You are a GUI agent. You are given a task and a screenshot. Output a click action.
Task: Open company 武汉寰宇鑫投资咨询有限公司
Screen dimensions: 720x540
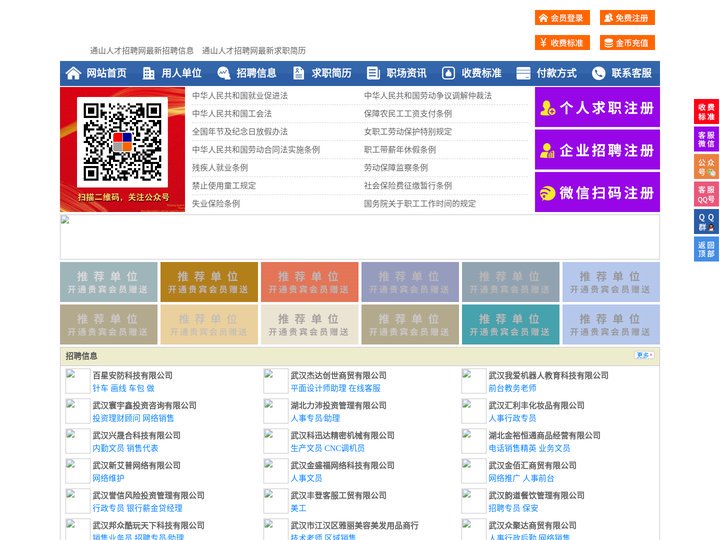145,405
